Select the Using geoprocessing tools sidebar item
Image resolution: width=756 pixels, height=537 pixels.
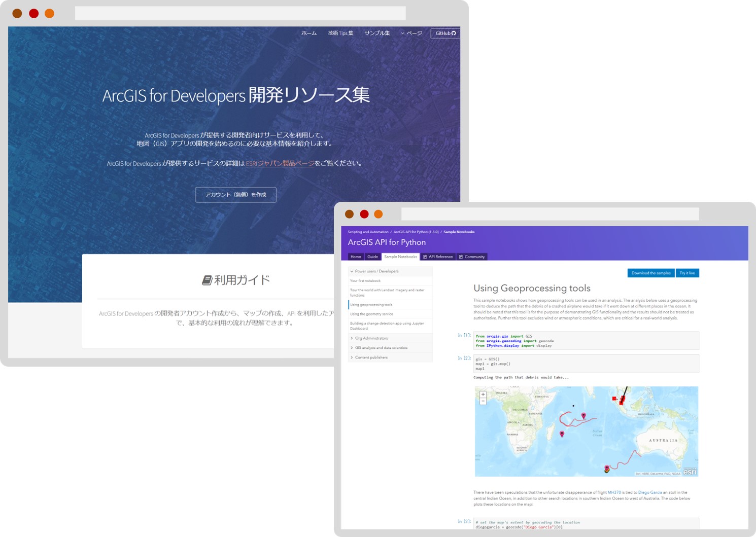tap(390, 305)
